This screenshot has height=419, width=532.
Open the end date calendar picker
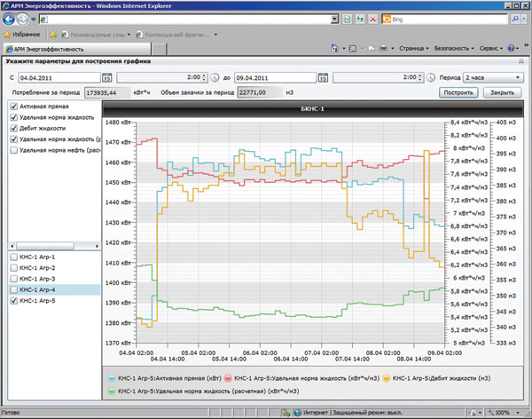click(323, 77)
